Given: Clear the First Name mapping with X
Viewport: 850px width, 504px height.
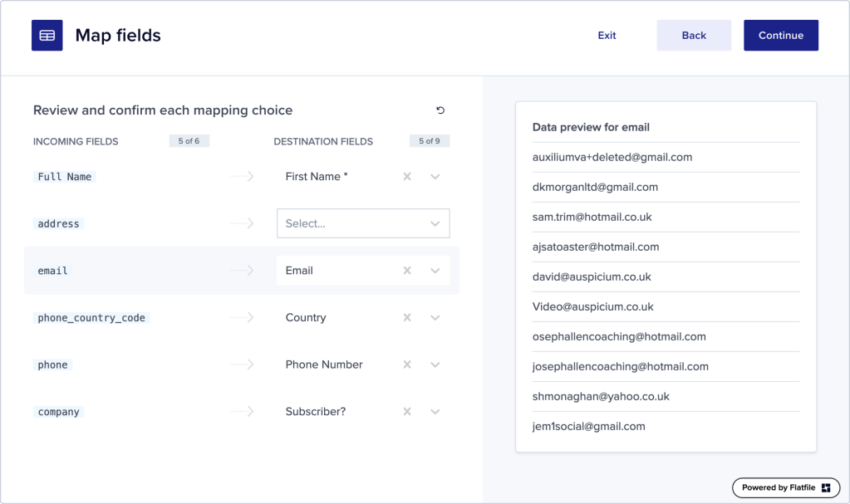Looking at the screenshot, I should click(407, 177).
